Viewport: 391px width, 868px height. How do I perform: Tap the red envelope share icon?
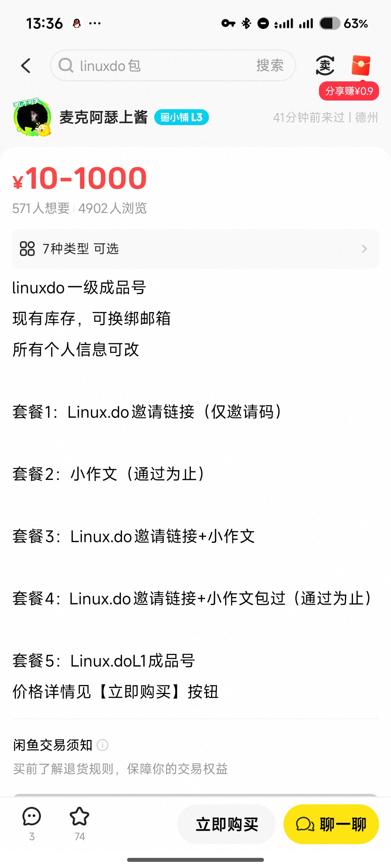pos(361,65)
